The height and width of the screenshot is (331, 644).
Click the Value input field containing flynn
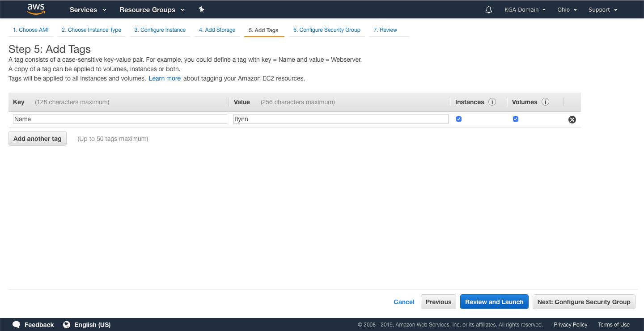click(340, 119)
